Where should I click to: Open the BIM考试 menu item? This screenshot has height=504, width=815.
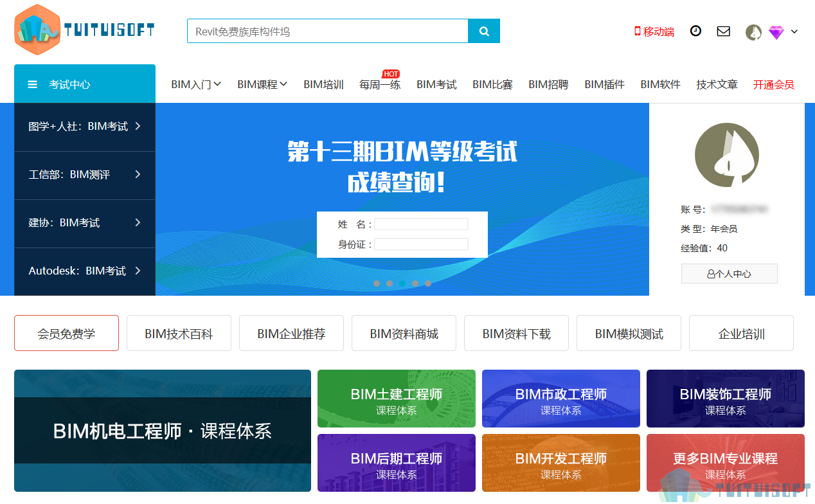coord(436,84)
